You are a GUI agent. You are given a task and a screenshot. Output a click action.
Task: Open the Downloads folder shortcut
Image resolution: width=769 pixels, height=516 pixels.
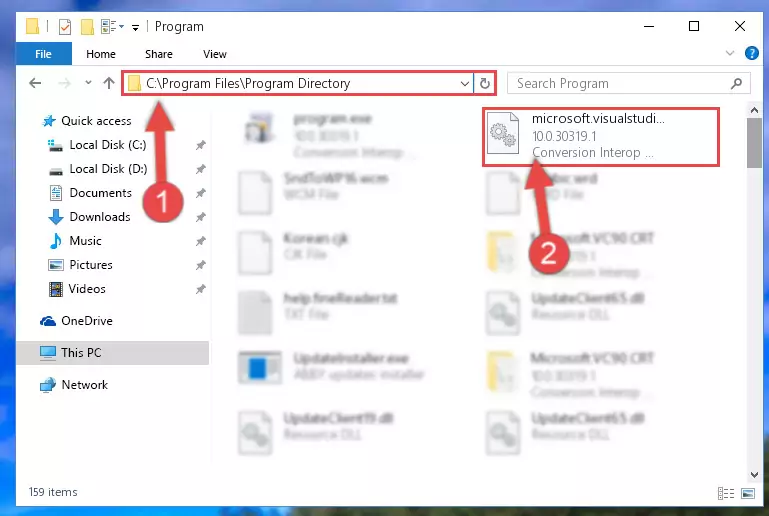pyautogui.click(x=100, y=217)
